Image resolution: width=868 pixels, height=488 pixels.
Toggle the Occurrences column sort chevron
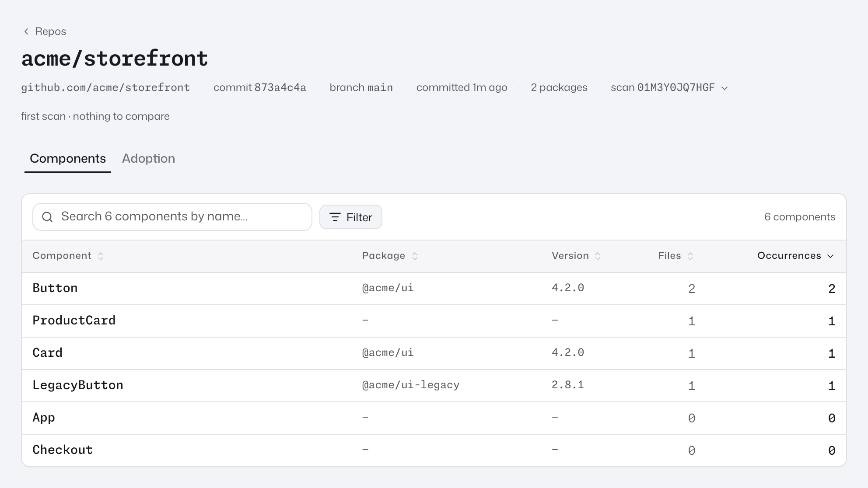point(830,256)
